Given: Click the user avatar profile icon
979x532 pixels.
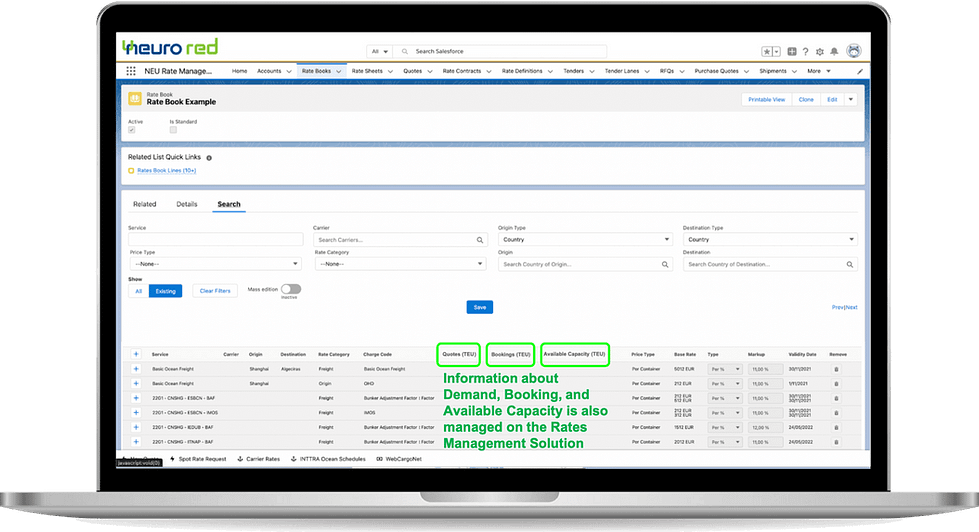Looking at the screenshot, I should click(x=853, y=51).
